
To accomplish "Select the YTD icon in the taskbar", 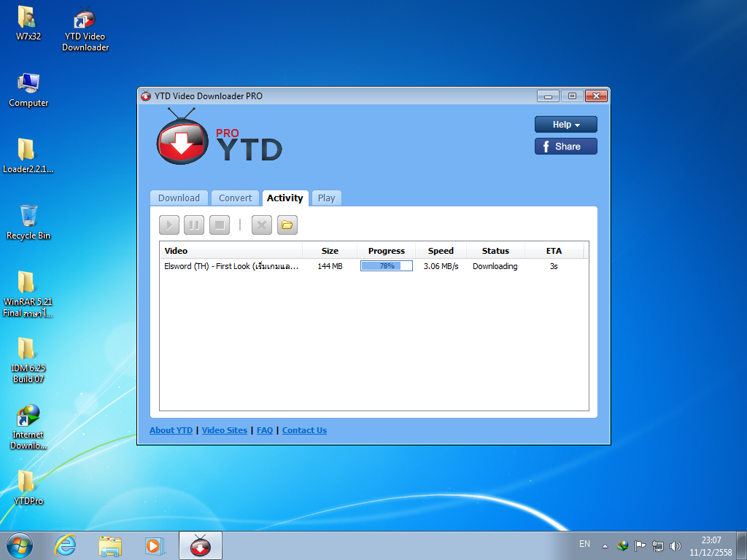I will (200, 545).
